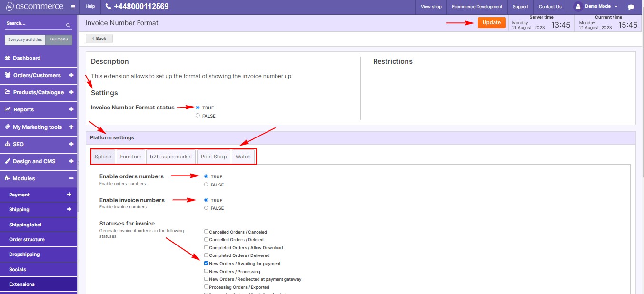This screenshot has height=294, width=644.
Task: Open the SEO section in sidebar
Action: (18, 144)
